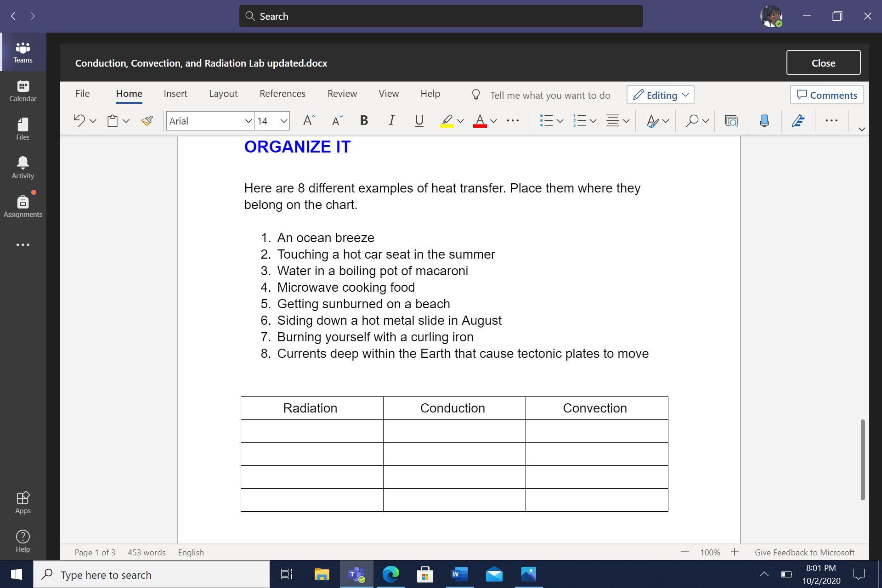The width and height of the screenshot is (882, 588).
Task: Open the Comments button
Action: 826,95
